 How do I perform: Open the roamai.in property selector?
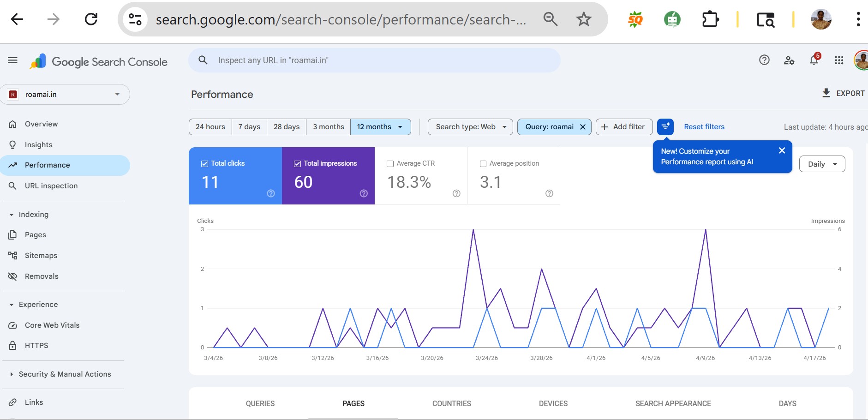[x=66, y=94]
